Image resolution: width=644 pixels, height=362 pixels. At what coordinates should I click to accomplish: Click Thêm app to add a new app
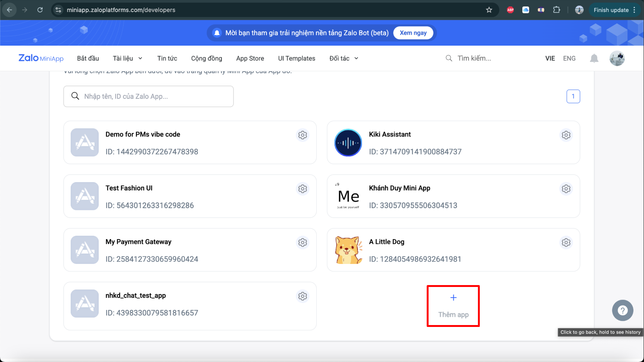point(453,306)
